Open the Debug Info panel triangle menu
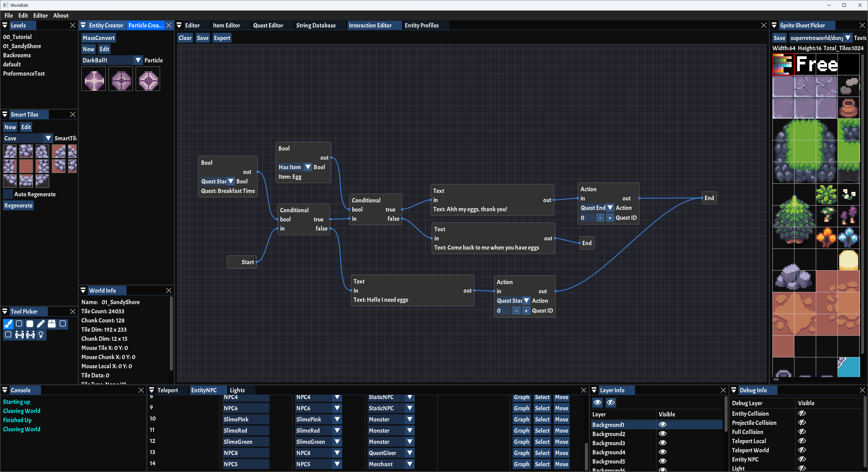 pos(734,390)
